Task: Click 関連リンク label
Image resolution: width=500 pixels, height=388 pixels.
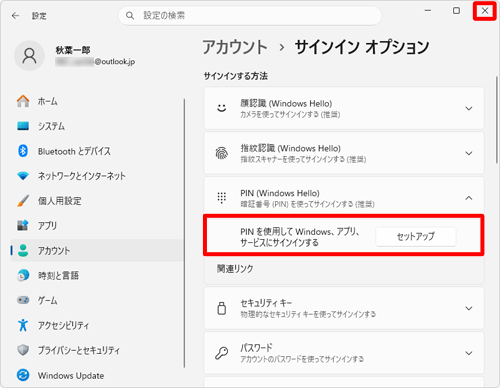Action: (x=235, y=269)
